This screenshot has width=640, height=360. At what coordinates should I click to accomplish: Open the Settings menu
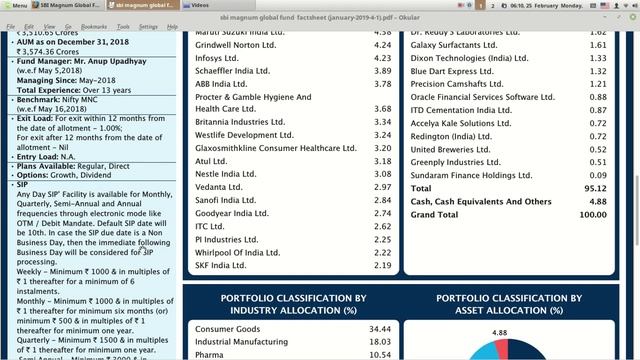tap(148, 27)
